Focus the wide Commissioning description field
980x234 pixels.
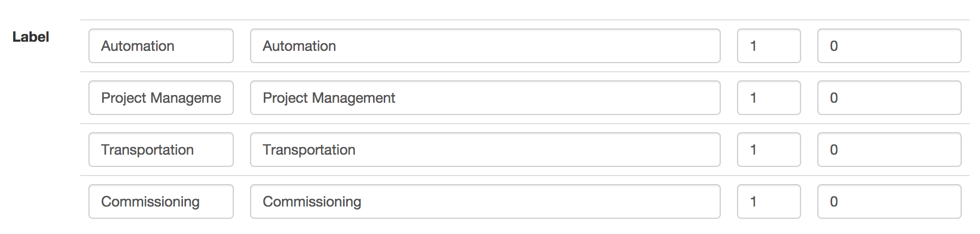[x=485, y=201]
